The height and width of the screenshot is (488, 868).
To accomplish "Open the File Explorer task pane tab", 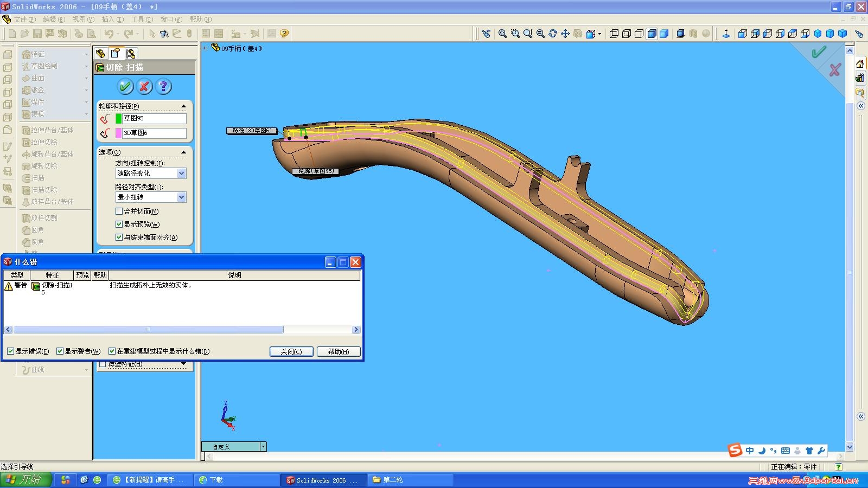I will click(x=860, y=93).
